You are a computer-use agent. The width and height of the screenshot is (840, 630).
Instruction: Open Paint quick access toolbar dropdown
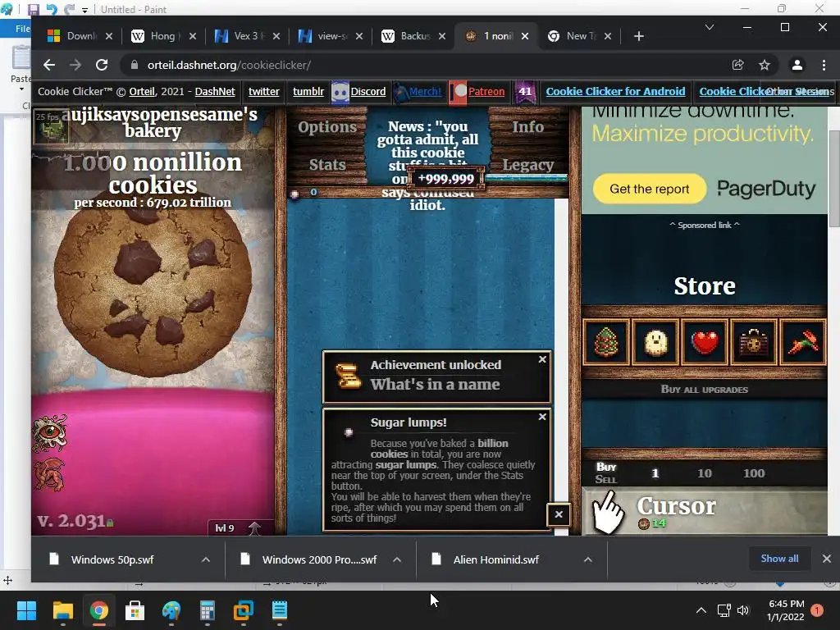(84, 10)
